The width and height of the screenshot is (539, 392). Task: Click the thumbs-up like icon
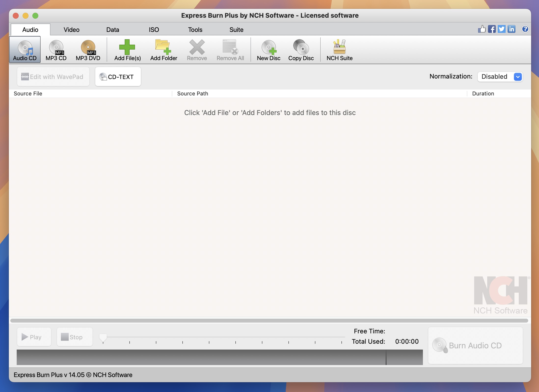point(482,29)
